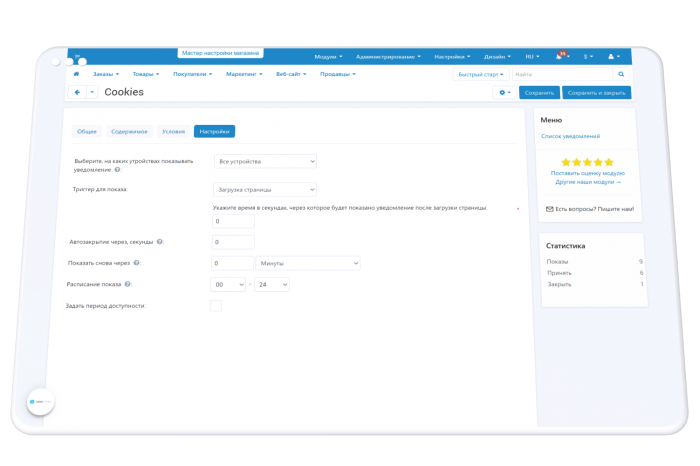Open the Настройки top menu
The height and width of the screenshot is (466, 700).
click(x=452, y=57)
